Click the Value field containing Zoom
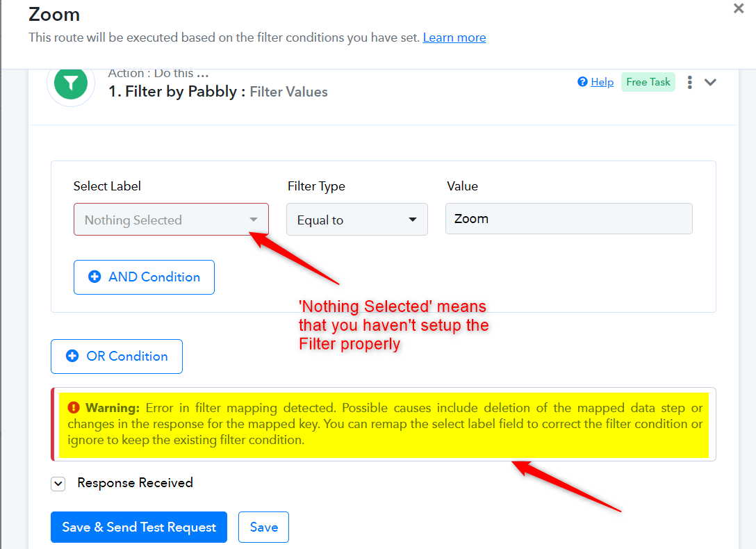The image size is (756, 549). point(569,219)
